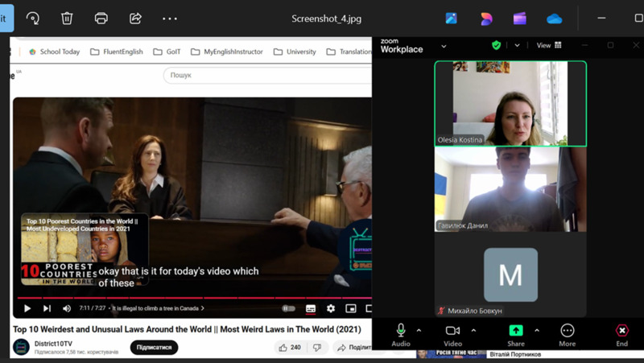Screen dimensions: 644x363
Task: Click the Поділитися share button
Action: (354, 348)
